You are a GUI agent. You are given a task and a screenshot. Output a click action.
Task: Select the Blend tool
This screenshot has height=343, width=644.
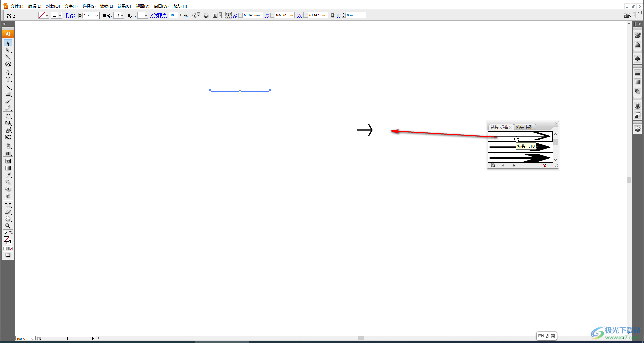[8, 182]
